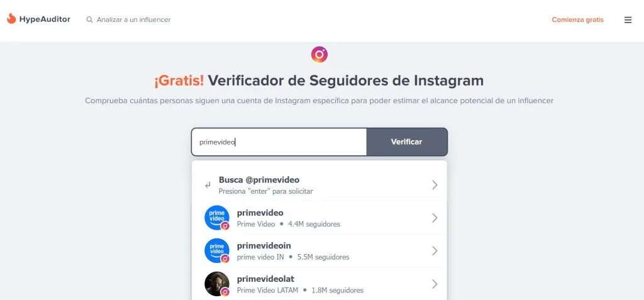This screenshot has height=300, width=644.
Task: Click chevron arrow on primevideolat row
Action: [x=435, y=284]
